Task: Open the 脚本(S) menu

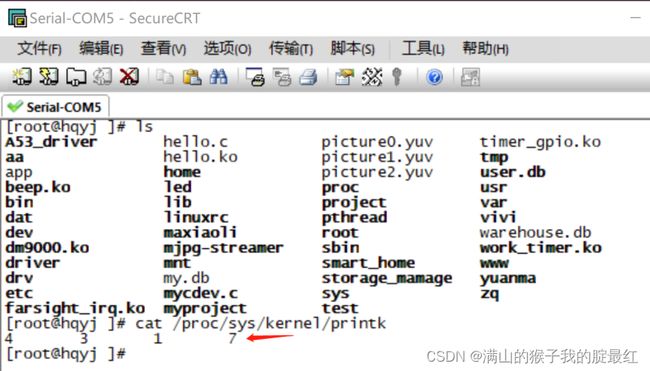Action: tap(352, 49)
